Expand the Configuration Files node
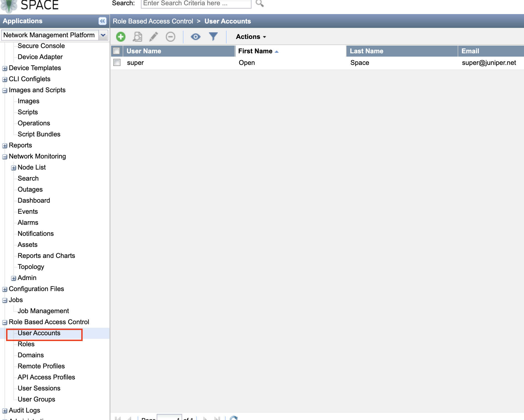524x420 pixels. click(x=5, y=289)
